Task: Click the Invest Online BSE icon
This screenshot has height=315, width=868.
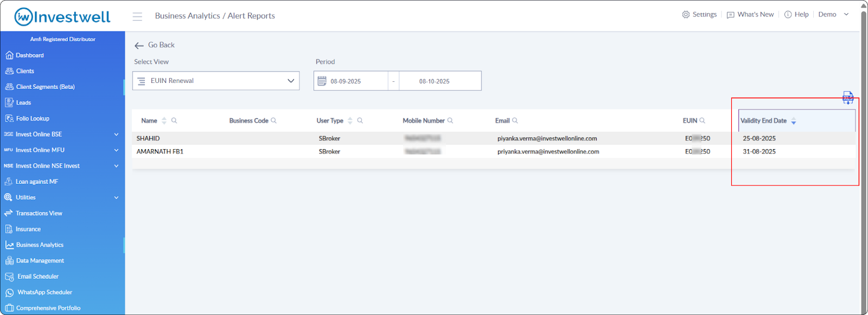Action: coord(9,134)
